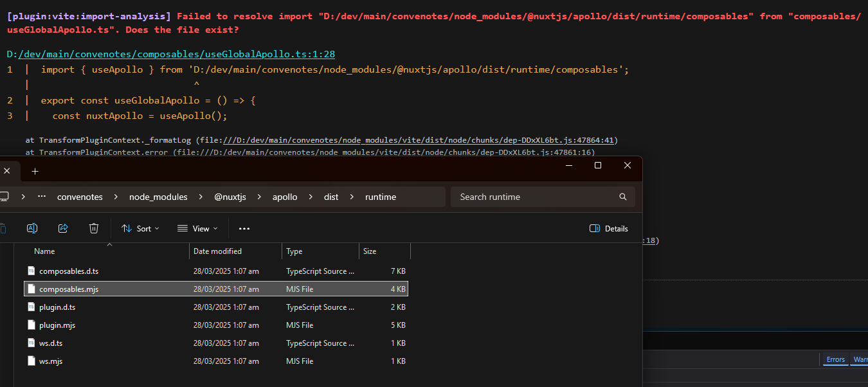The width and height of the screenshot is (868, 387).
Task: Click MJS File type of plugin.mjs row
Action: [x=300, y=325]
